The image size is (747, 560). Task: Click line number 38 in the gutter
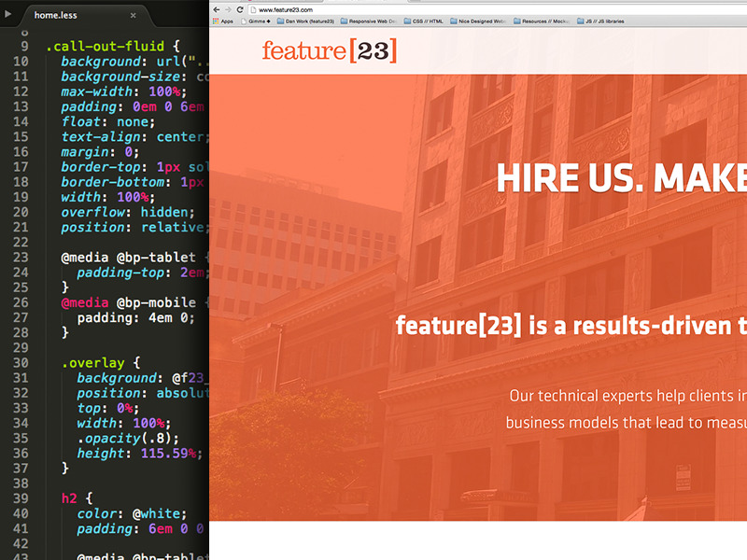21,483
